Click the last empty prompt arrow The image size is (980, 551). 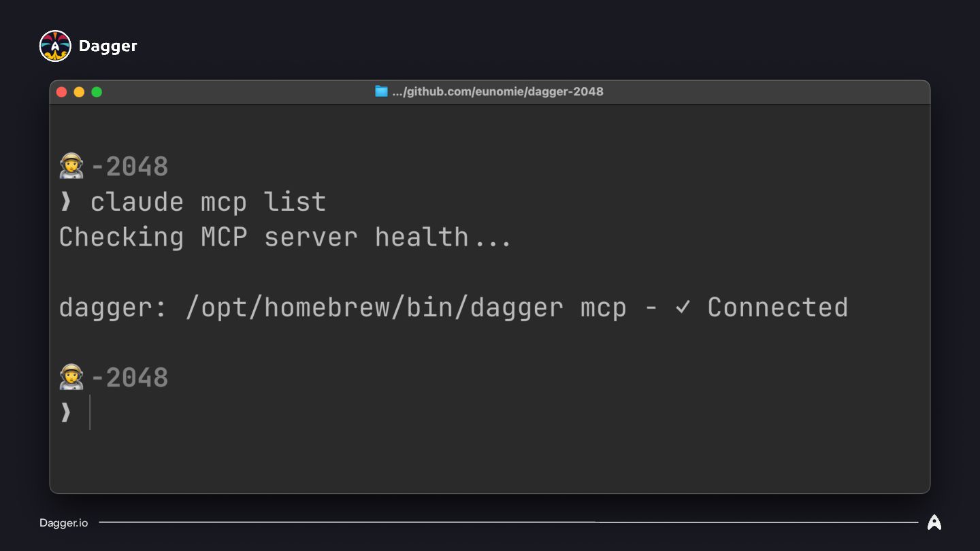(65, 412)
